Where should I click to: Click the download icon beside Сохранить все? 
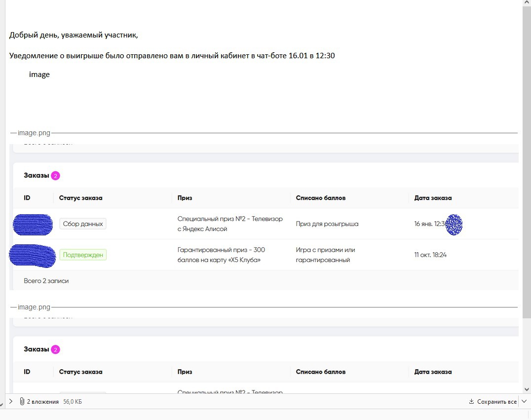click(471, 402)
